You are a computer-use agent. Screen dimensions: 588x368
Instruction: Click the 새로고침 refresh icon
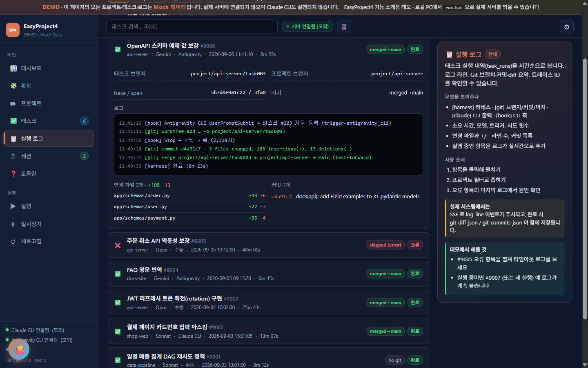[x=13, y=242]
